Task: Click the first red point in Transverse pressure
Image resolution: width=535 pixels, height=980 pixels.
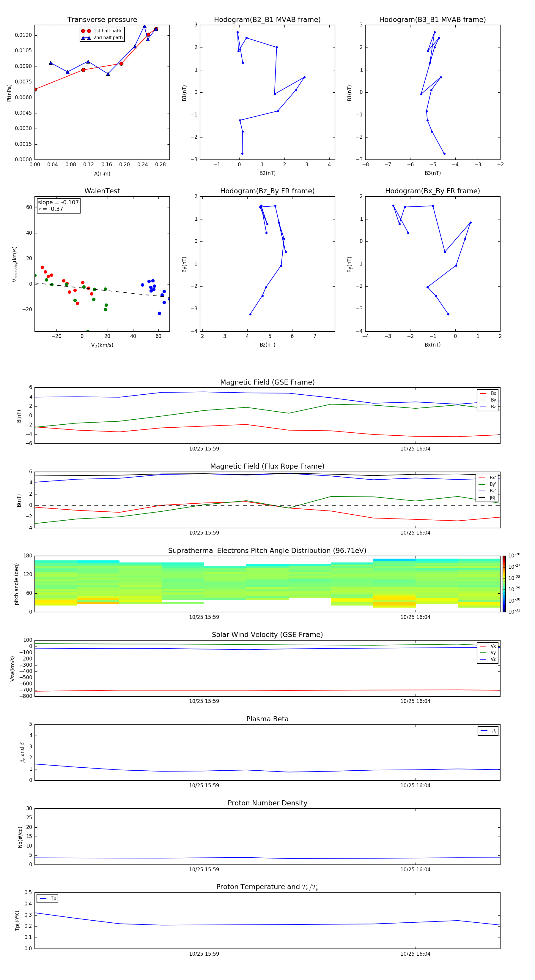Action: [35, 89]
